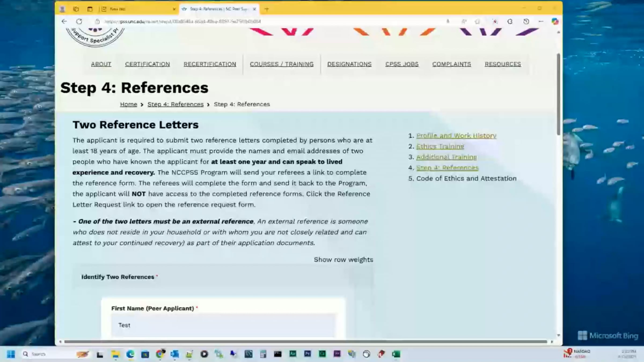Open File Explorer from the taskbar
Image resolution: width=644 pixels, height=362 pixels.
(115, 354)
